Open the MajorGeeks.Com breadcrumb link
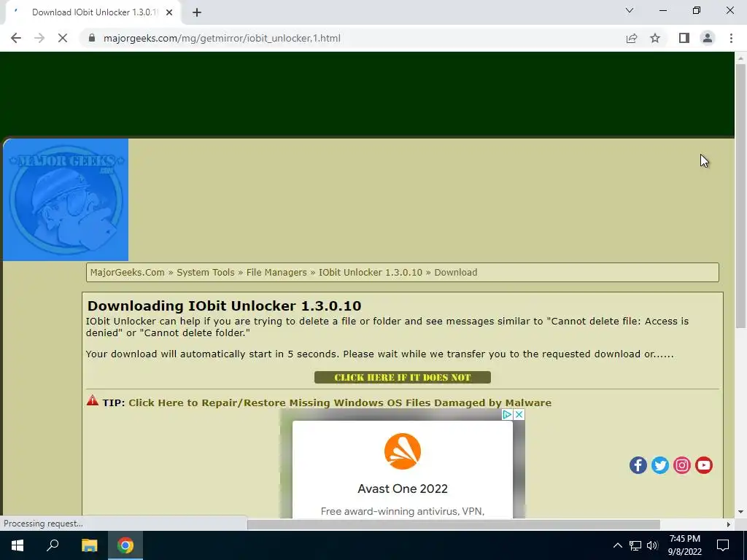Viewport: 747px width, 560px height. pyautogui.click(x=127, y=273)
